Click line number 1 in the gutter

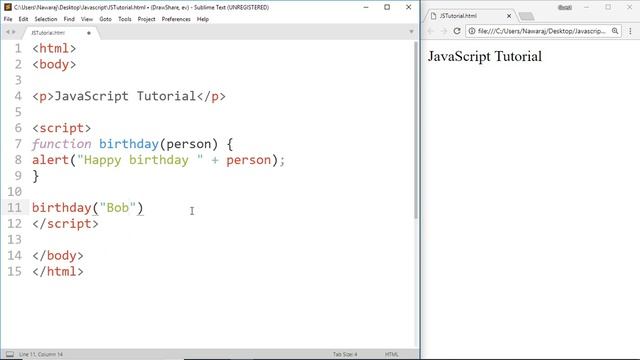coord(18,49)
